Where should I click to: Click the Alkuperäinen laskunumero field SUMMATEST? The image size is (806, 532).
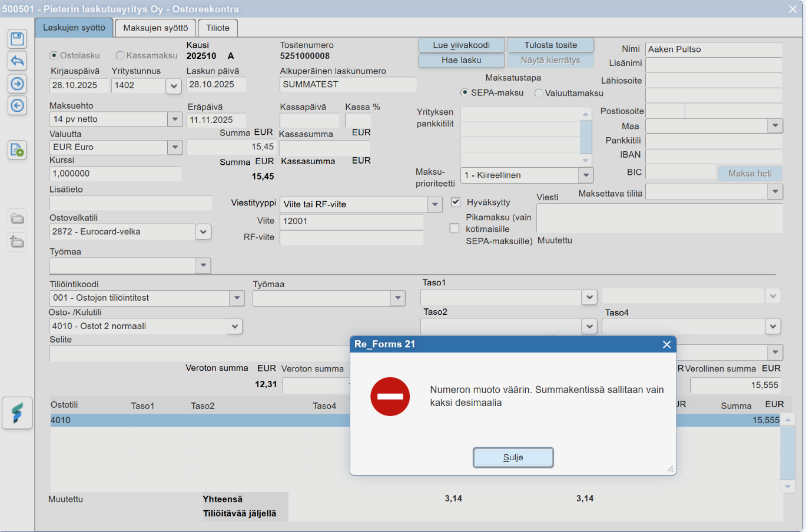[348, 85]
